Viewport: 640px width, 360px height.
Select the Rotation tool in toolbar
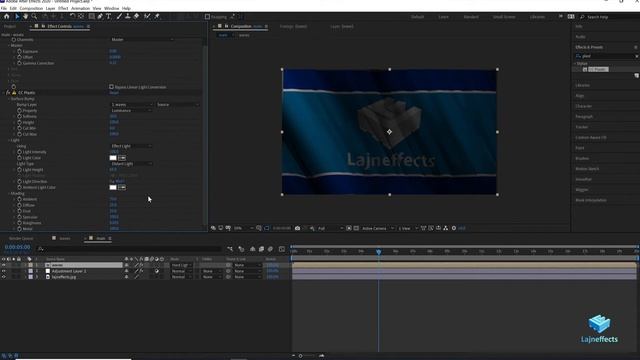[72, 16]
